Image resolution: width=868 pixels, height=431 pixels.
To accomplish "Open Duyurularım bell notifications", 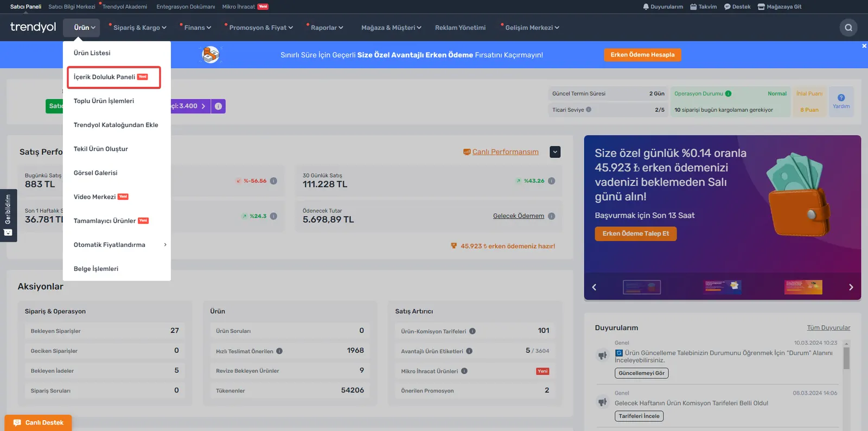I will click(x=663, y=7).
